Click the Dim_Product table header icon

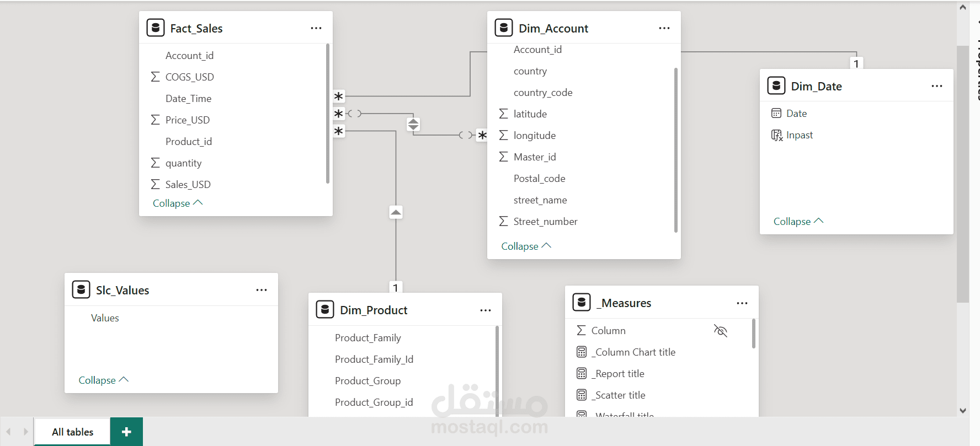pyautogui.click(x=325, y=310)
